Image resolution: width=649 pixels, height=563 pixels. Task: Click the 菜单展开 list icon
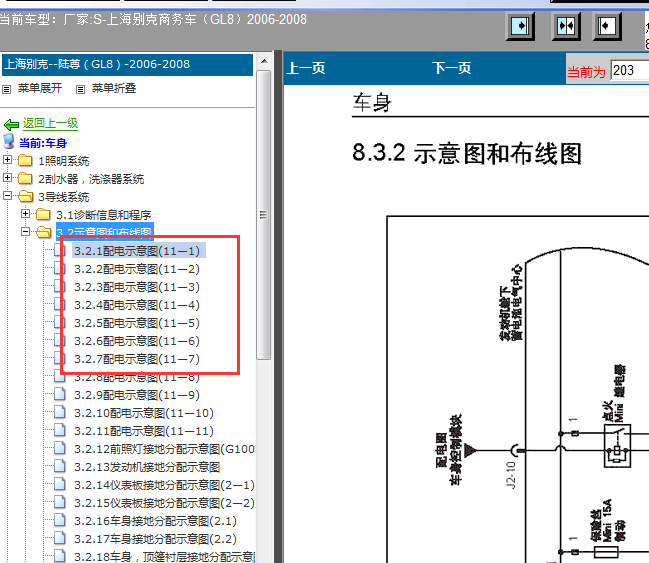[x=7, y=89]
